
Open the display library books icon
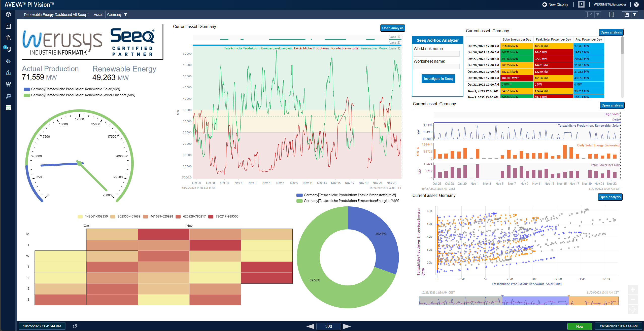click(8, 38)
